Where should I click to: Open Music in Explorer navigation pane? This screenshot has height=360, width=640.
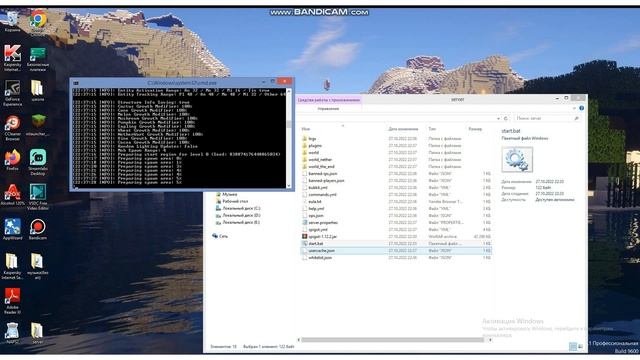(227, 194)
